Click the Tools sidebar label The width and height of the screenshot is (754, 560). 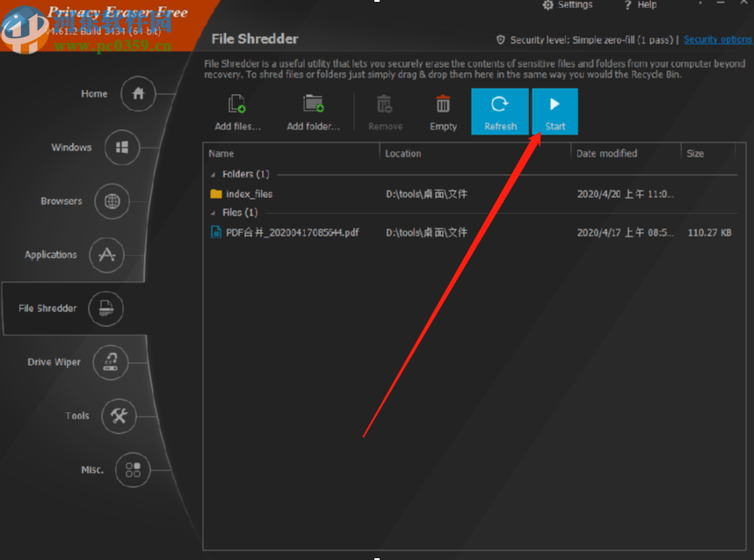(77, 416)
